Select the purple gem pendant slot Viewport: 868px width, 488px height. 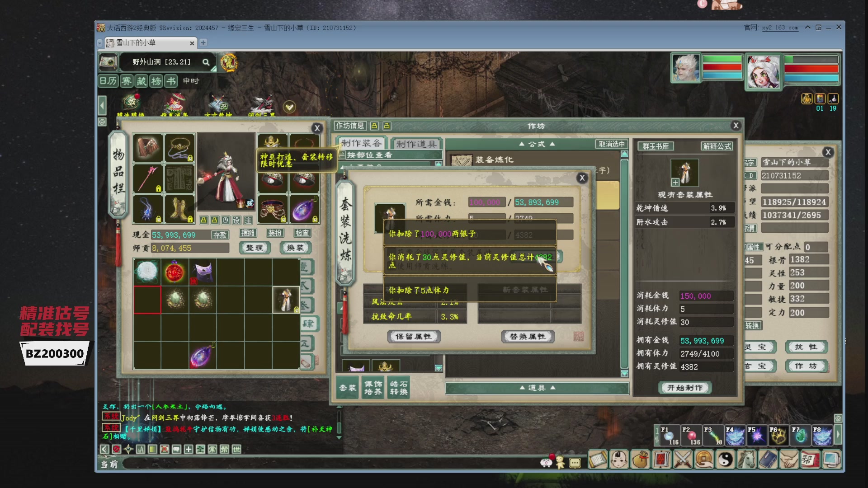click(x=304, y=209)
